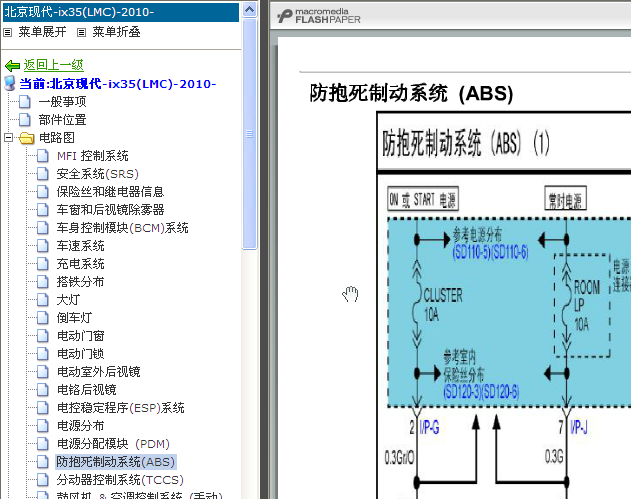Click the computer icon beside 当前 node
This screenshot has height=499, width=631.
pos(10,83)
